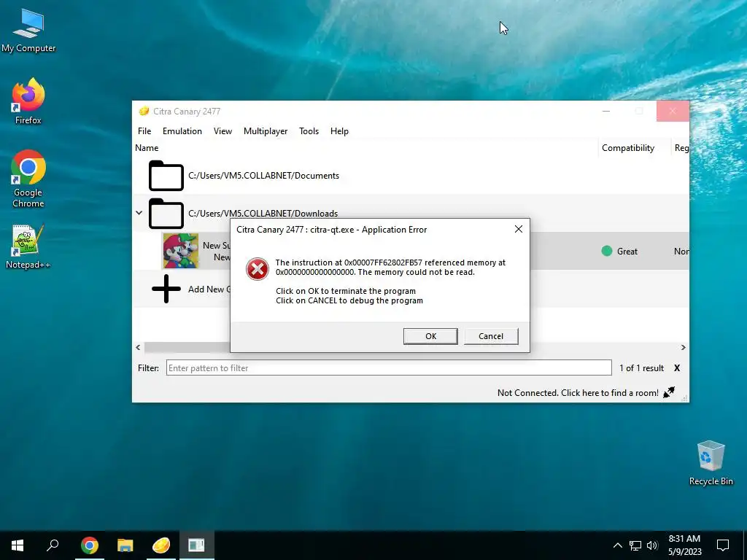Click the right horizontal scrollbar arrow
747x560 pixels.
tap(683, 348)
